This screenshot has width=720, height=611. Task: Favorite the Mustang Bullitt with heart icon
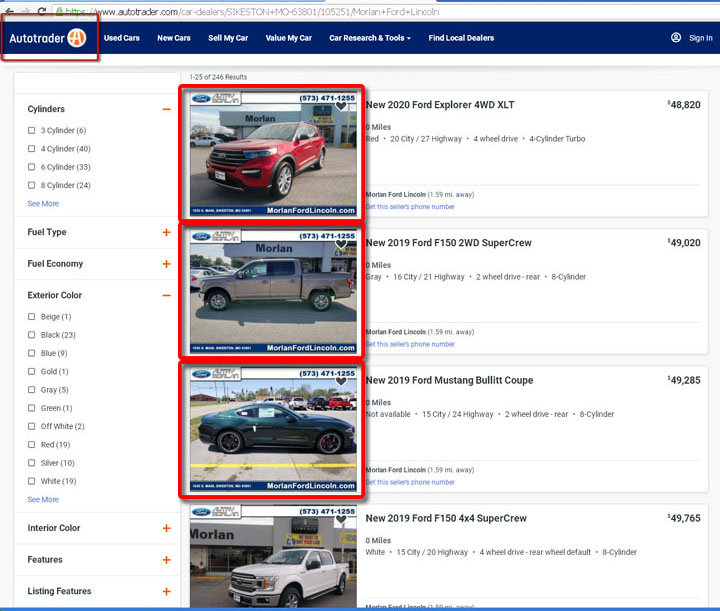click(341, 381)
